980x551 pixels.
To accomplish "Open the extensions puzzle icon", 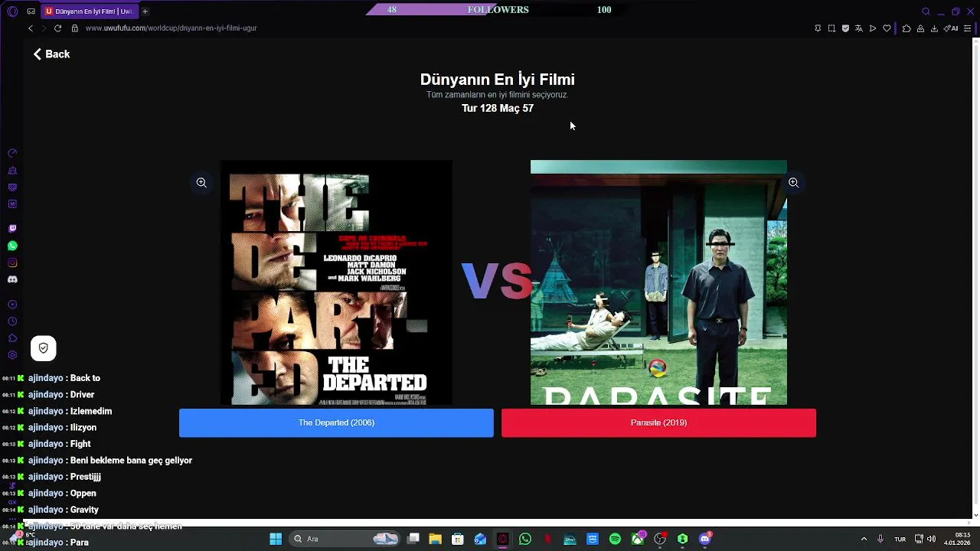I will coord(906,28).
